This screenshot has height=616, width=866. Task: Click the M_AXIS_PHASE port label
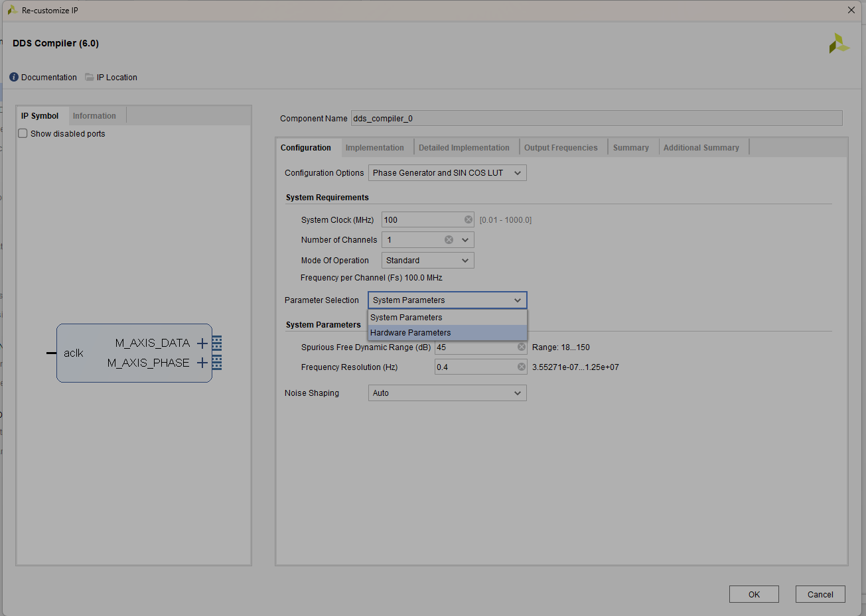149,363
